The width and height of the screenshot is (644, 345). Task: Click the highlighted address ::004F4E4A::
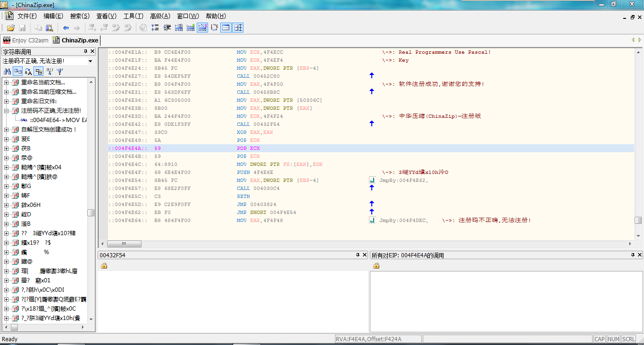click(x=128, y=148)
